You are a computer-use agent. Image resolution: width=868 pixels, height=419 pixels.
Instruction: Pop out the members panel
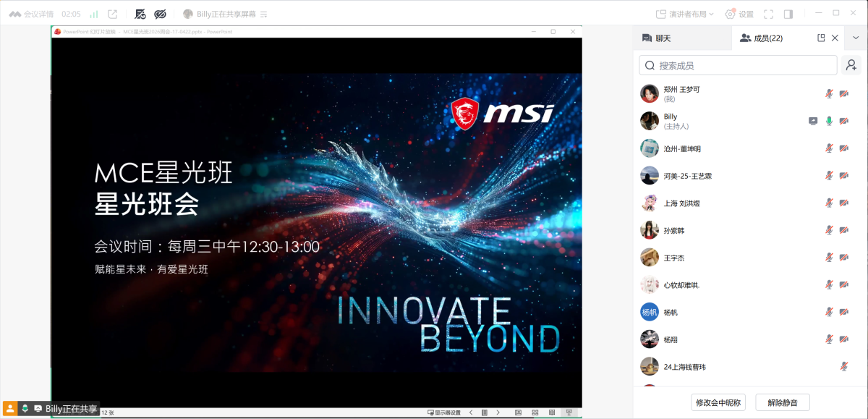coord(822,38)
